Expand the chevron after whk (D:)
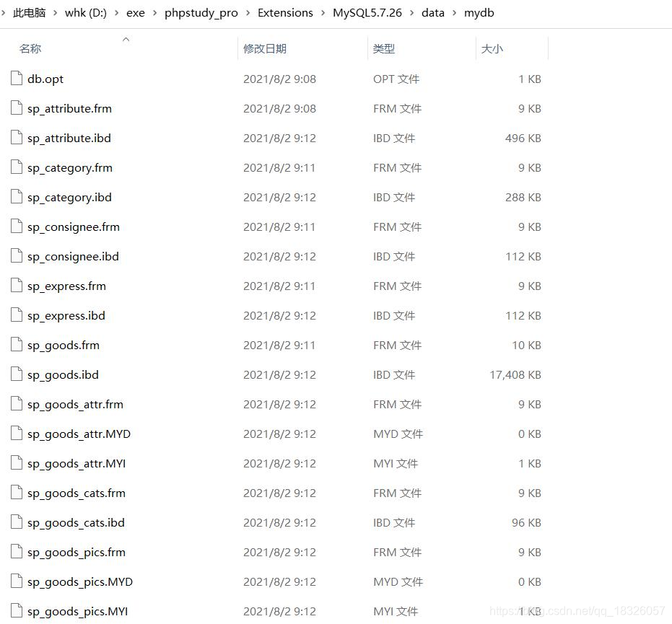Screen dimensions: 672x624 pos(117,13)
